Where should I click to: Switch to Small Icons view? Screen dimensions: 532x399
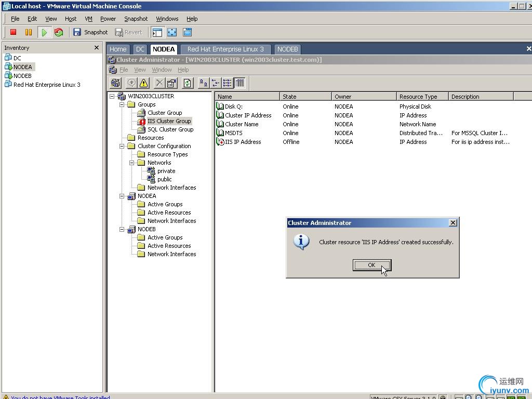point(216,83)
